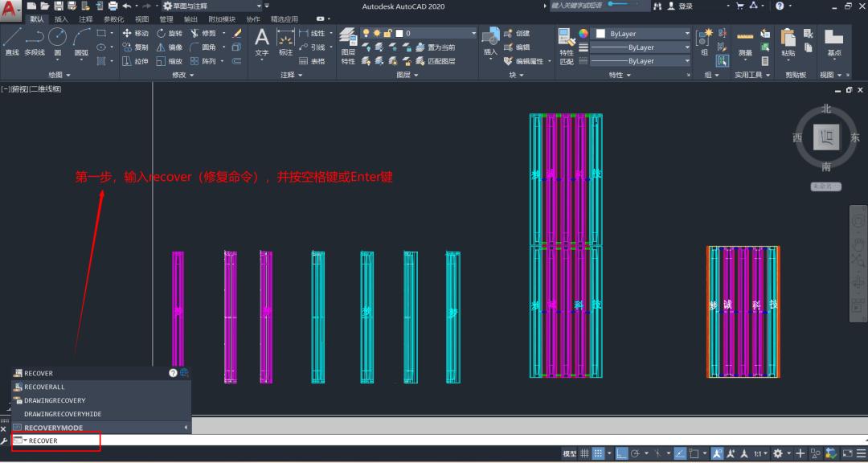The height and width of the screenshot is (463, 868).
Task: Open the Layer Properties (图层特性) manager
Action: pos(347,42)
